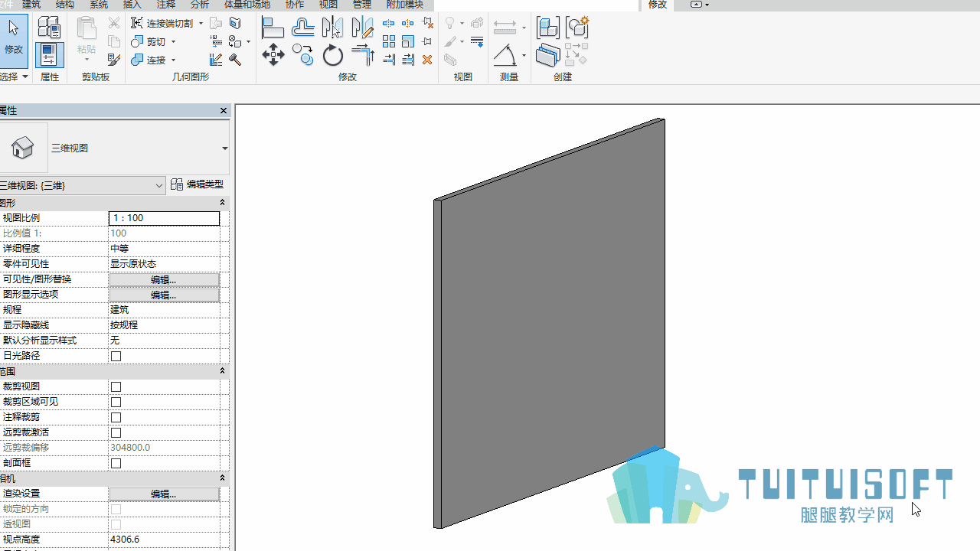Choose Mirror - Draw Axis tool

361,28
